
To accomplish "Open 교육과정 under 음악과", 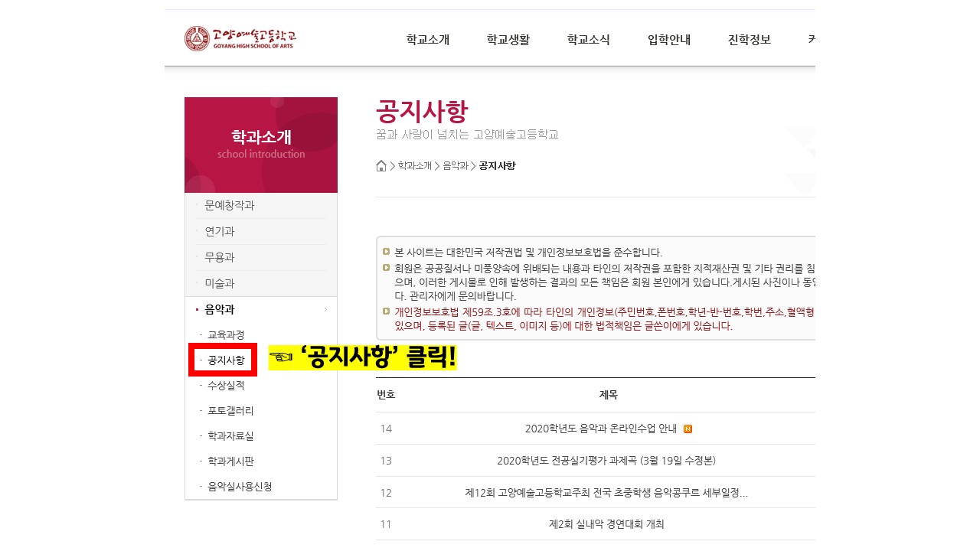I will pyautogui.click(x=226, y=335).
